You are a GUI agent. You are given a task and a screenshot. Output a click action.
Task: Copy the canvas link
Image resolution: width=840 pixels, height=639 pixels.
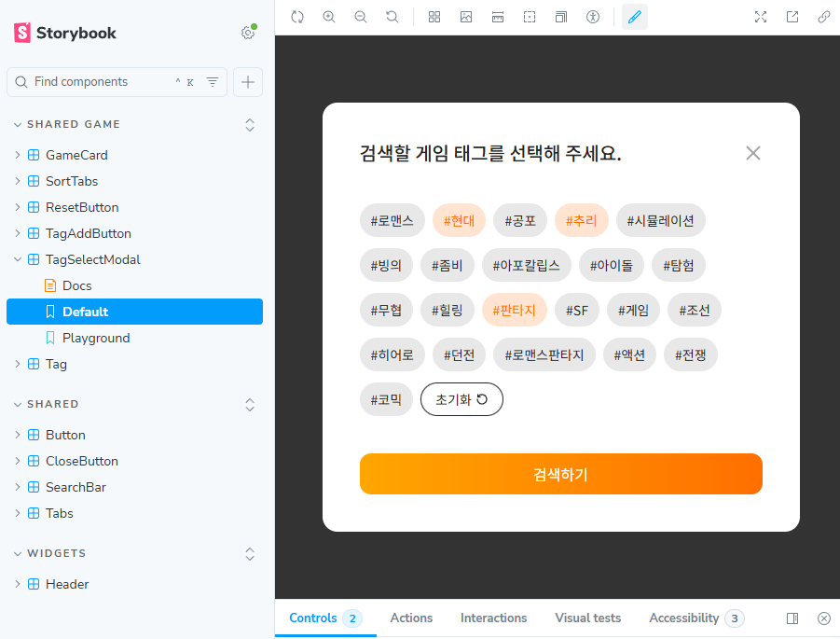824,17
